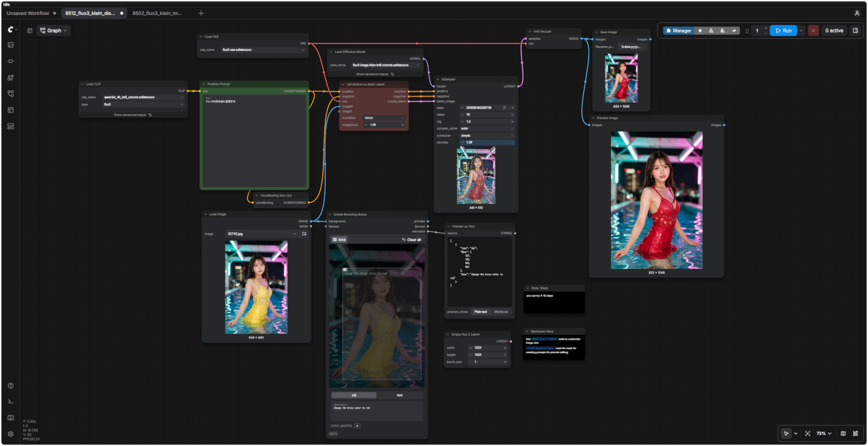Click the star icon next to Manager

(x=700, y=31)
